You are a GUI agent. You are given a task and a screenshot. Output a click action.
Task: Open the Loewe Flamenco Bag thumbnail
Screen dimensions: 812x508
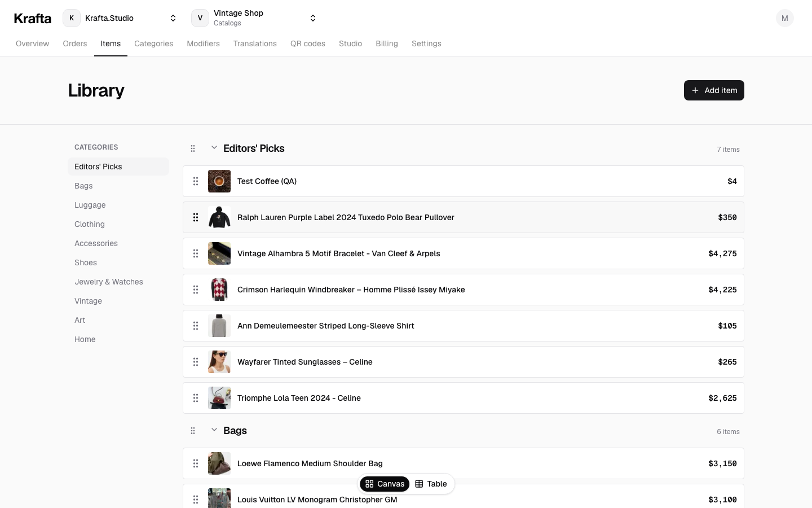[219, 463]
